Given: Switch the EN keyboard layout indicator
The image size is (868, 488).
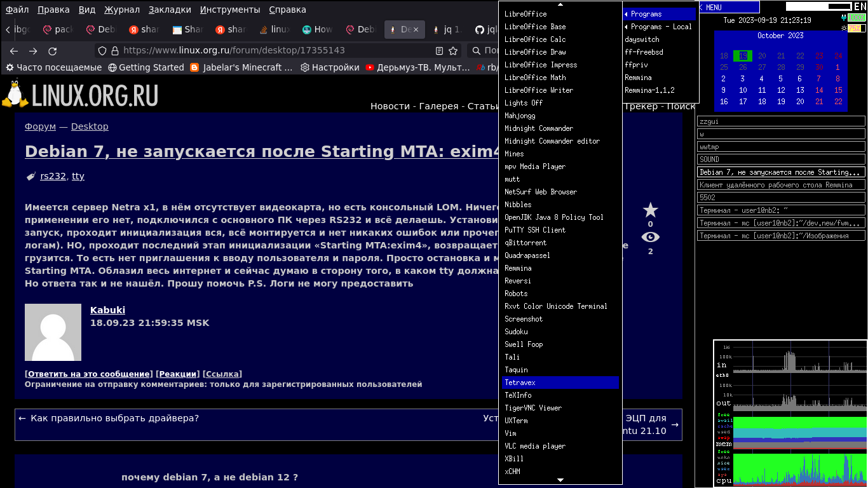Looking at the screenshot, I should [x=860, y=6].
